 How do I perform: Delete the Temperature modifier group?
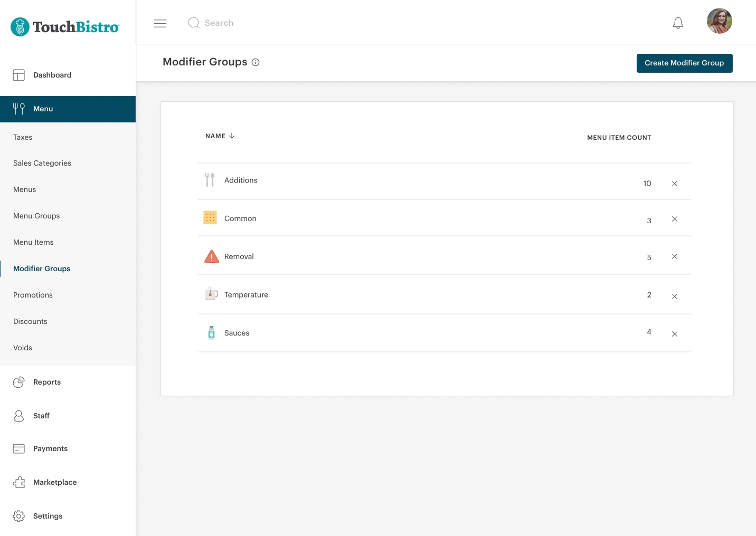[674, 296]
